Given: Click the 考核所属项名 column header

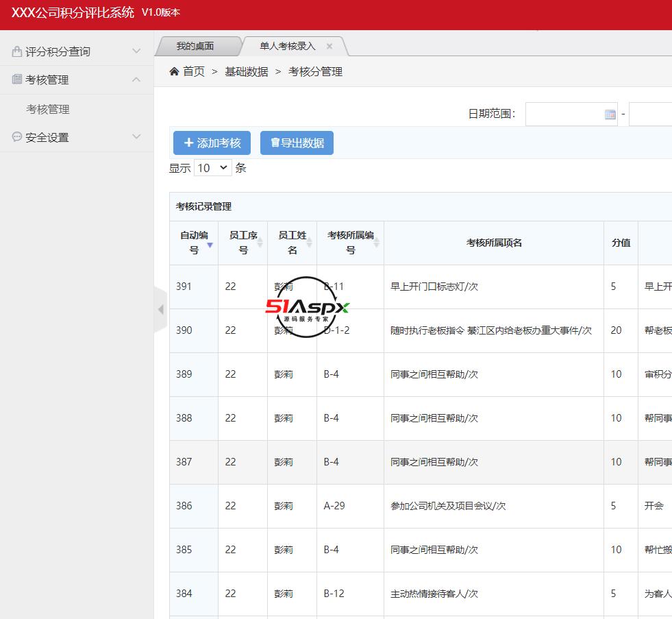Looking at the screenshot, I should 494,243.
